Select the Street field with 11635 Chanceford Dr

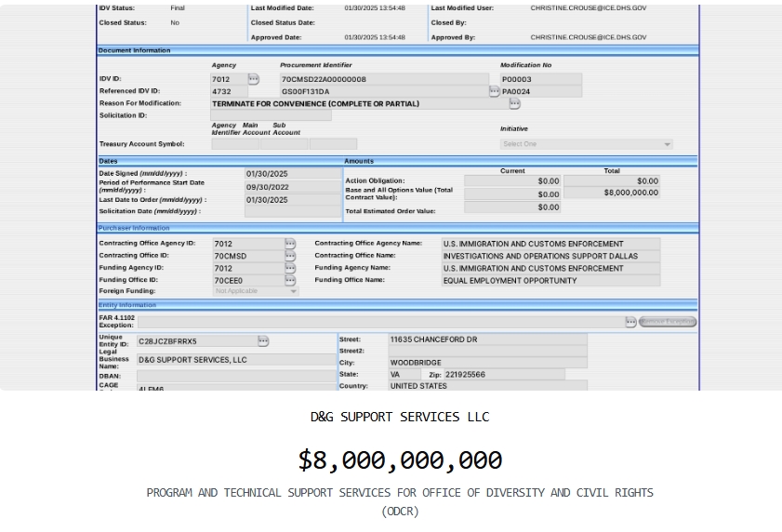tap(486, 340)
